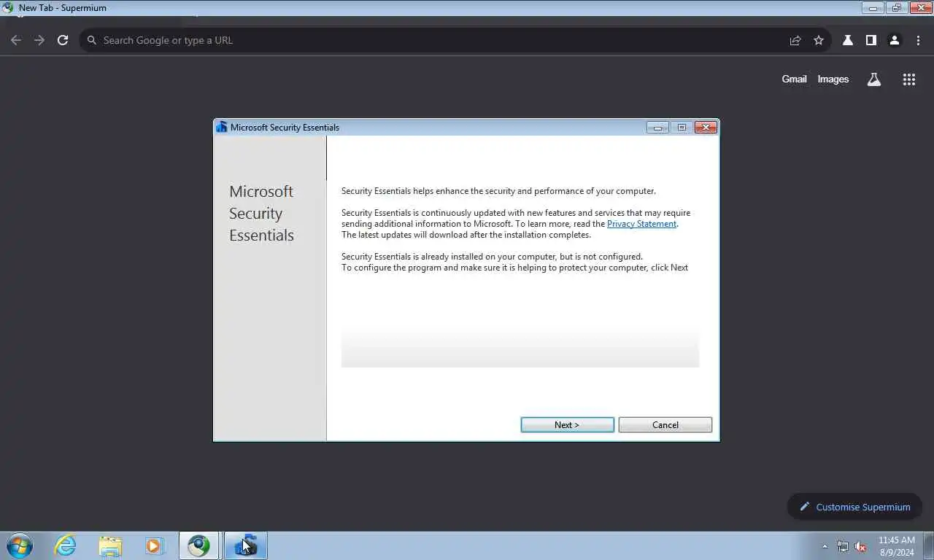Image resolution: width=934 pixels, height=560 pixels.
Task: Open Gmail link on New Tab page
Action: [794, 79]
